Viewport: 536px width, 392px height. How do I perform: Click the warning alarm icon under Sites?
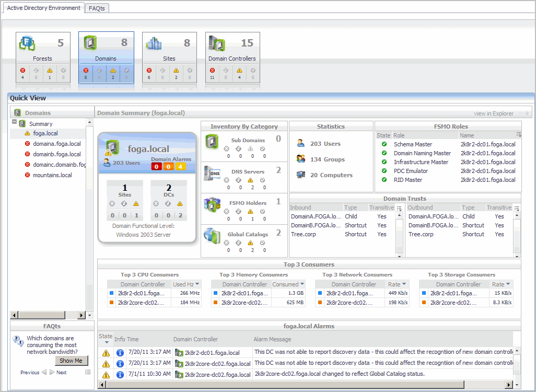point(176,71)
